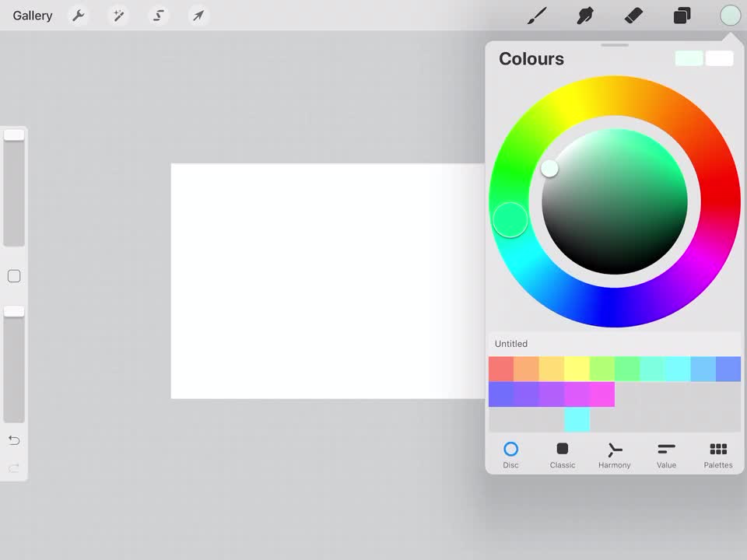This screenshot has height=560, width=747.
Task: Pick the first indigo swatch in second row
Action: [501, 394]
